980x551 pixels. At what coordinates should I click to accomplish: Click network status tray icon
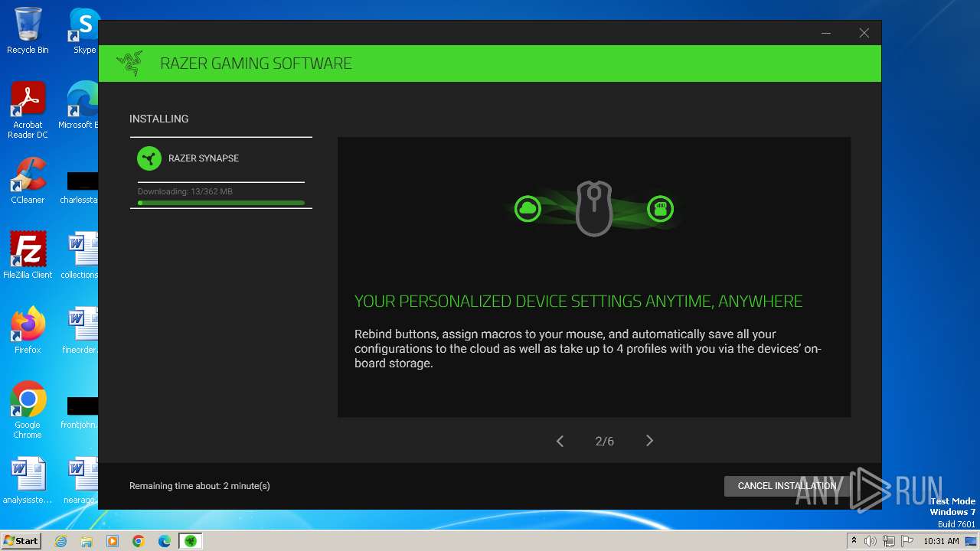(x=889, y=541)
